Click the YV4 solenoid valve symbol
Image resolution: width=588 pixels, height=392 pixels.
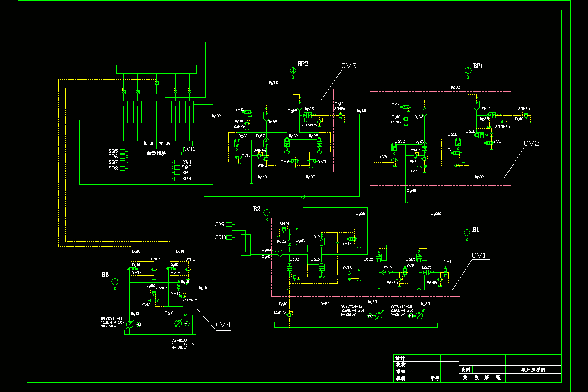point(458,153)
